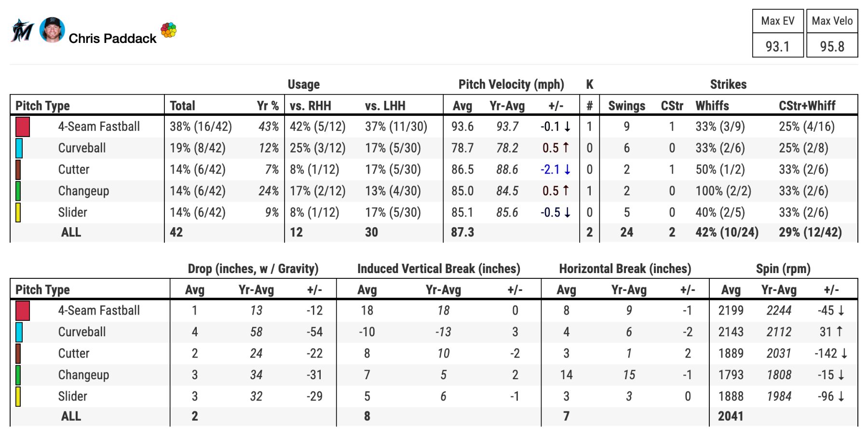Click the Max Velo value 95.8
Image resolution: width=868 pixels, height=440 pixels.
[832, 46]
